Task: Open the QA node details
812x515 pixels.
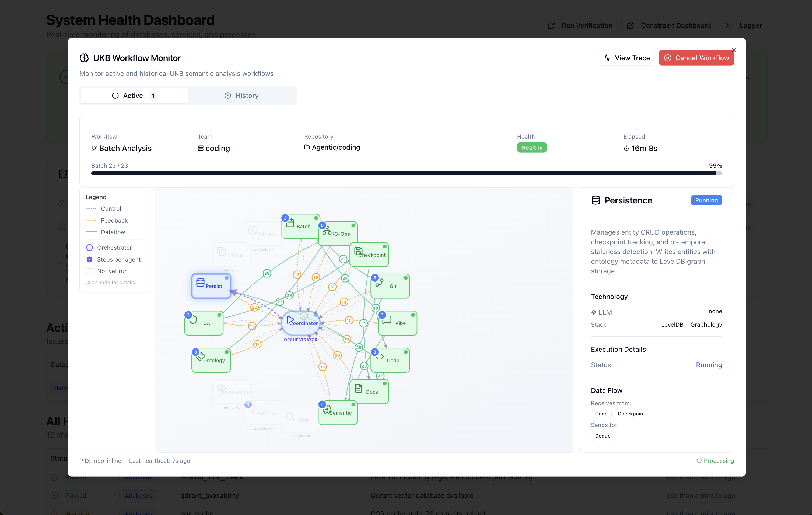Action: (204, 323)
